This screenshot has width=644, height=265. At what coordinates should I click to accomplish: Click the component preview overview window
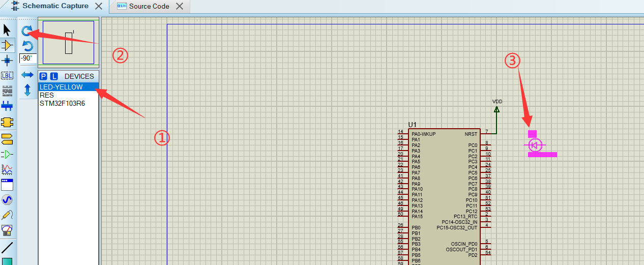69,43
